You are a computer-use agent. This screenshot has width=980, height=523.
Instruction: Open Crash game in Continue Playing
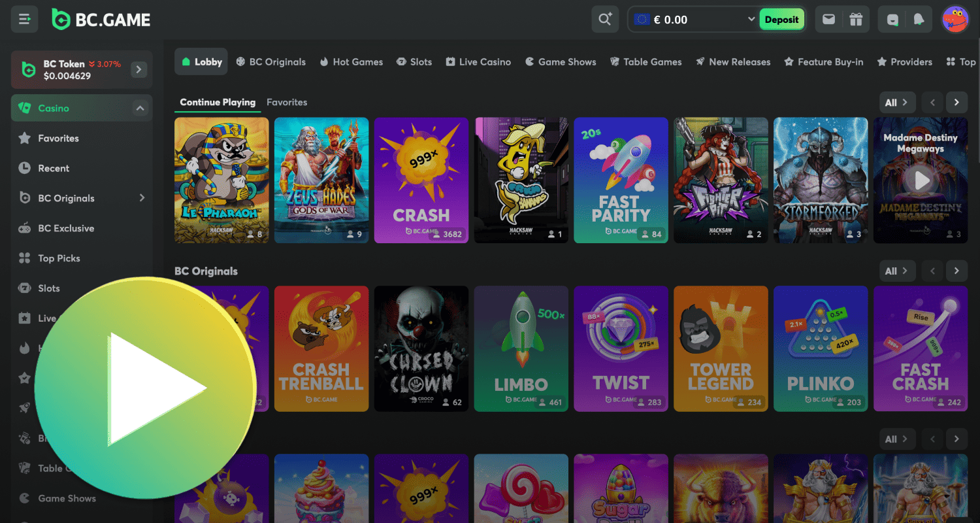421,180
